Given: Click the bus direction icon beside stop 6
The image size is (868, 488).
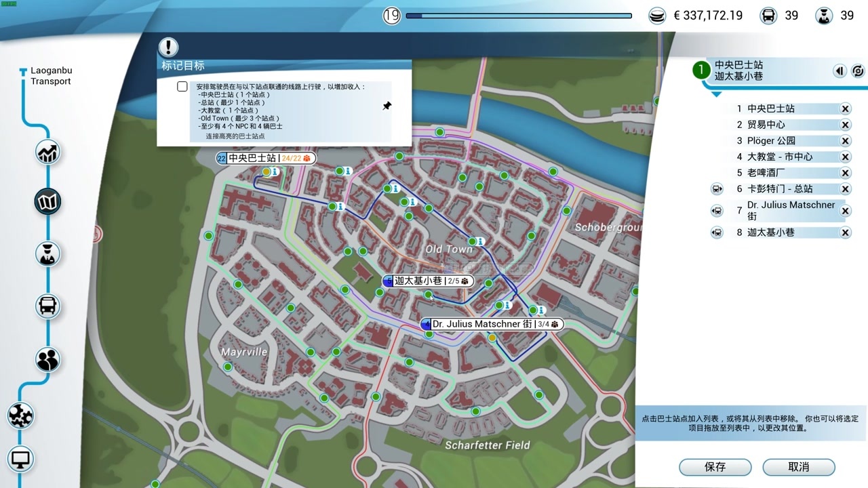Looking at the screenshot, I should tap(717, 189).
